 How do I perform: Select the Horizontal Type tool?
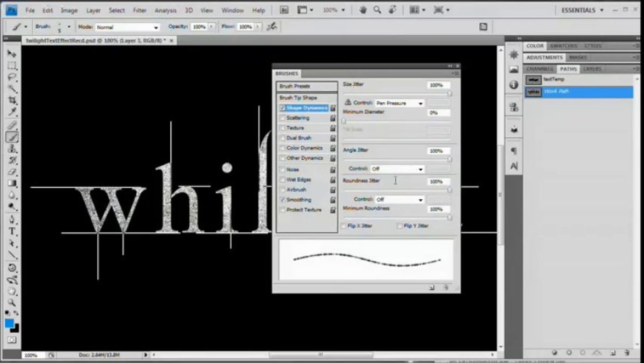pos(12,231)
